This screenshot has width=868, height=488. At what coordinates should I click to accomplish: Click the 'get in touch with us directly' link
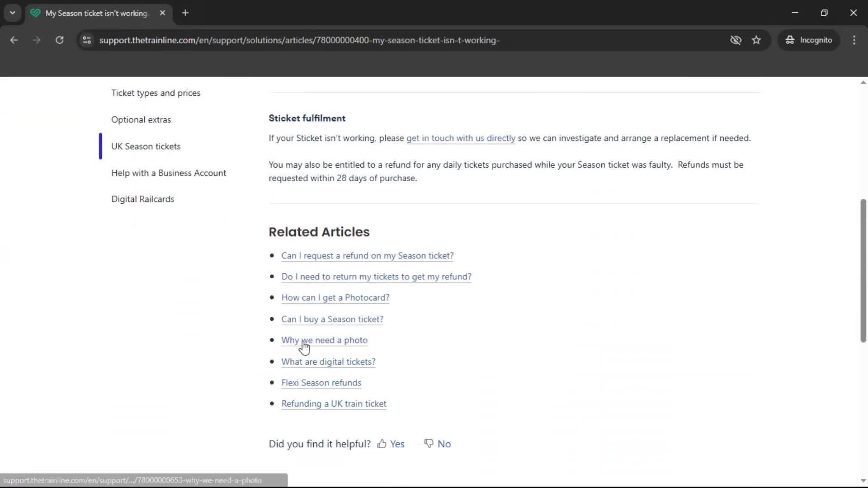tap(461, 138)
